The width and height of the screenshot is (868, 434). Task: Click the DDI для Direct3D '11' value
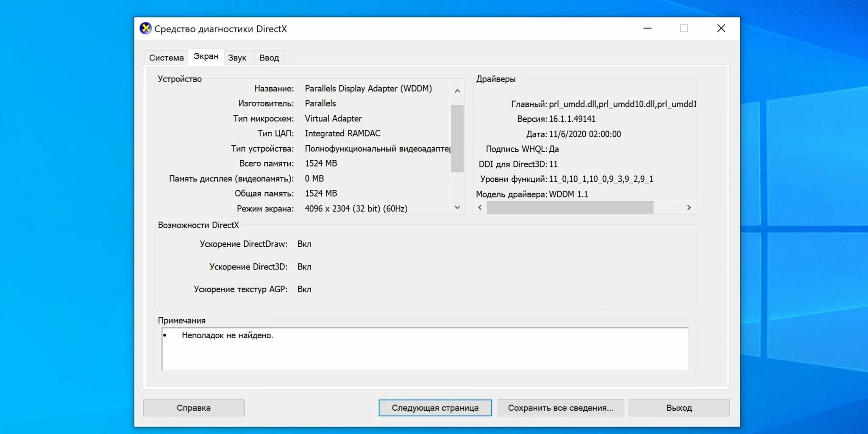553,164
